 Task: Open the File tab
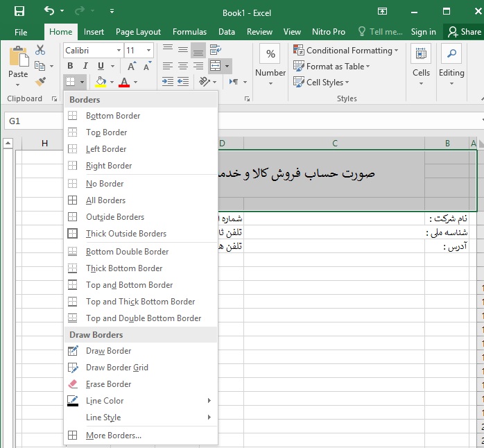[21, 32]
